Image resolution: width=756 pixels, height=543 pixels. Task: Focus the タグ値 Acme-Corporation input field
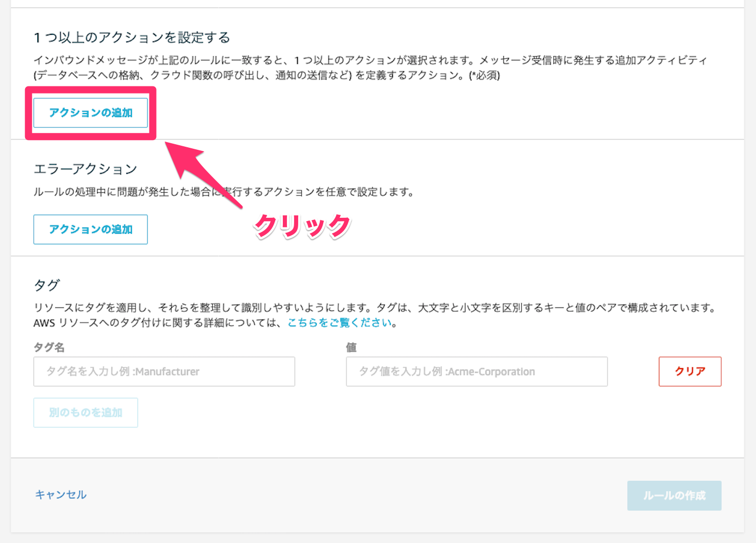pos(477,372)
